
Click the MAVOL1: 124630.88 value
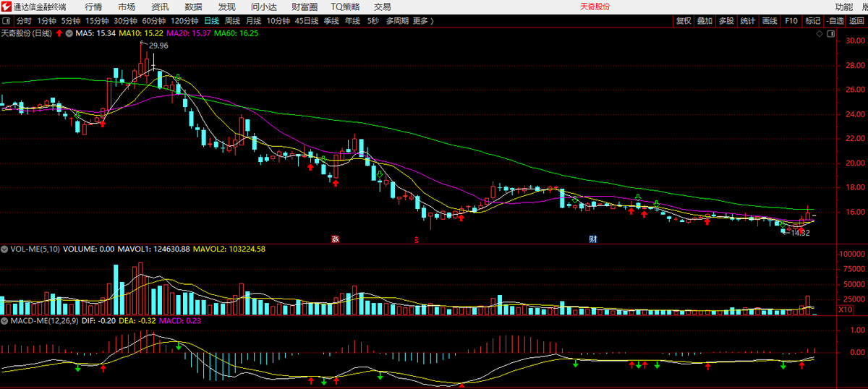coord(154,249)
